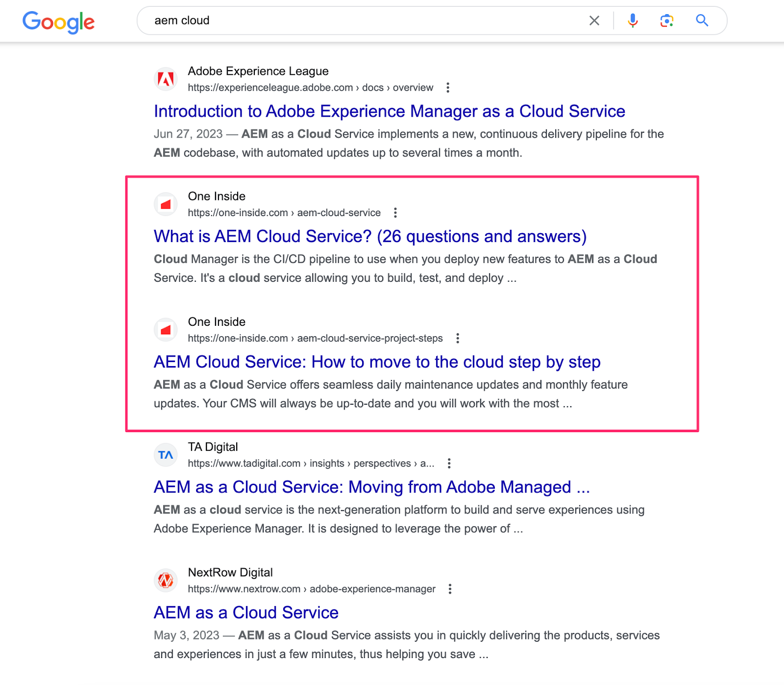Click the Adobe Experience League favicon
This screenshot has width=784, height=685.
[x=166, y=79]
